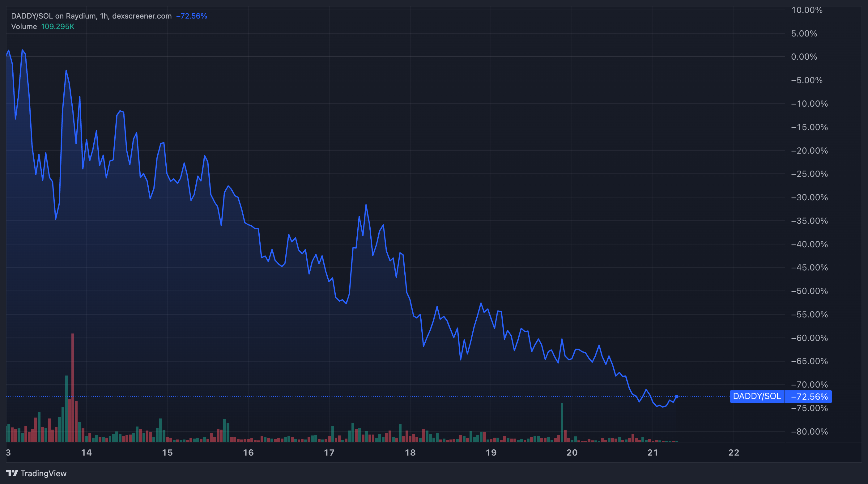Click the 10.00% price axis label
This screenshot has height=484, width=868.
[x=807, y=10]
